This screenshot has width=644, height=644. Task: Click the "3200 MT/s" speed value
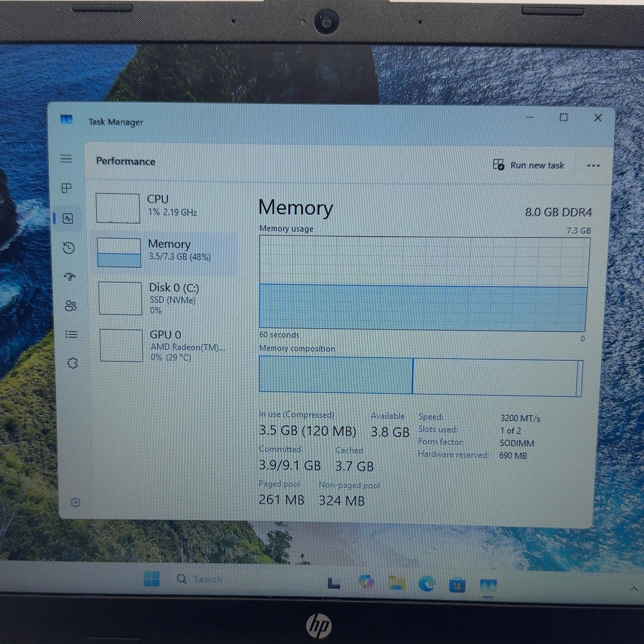[x=520, y=418]
